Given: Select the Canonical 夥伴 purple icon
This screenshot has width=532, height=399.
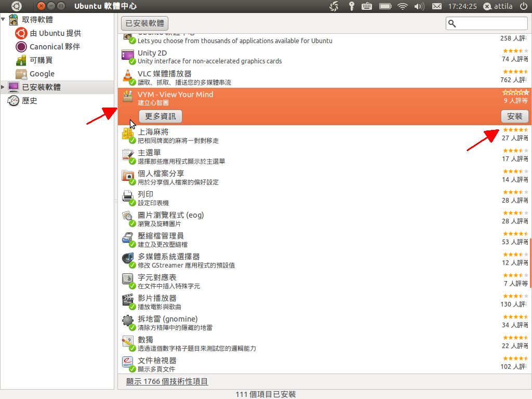Looking at the screenshot, I should pos(21,46).
